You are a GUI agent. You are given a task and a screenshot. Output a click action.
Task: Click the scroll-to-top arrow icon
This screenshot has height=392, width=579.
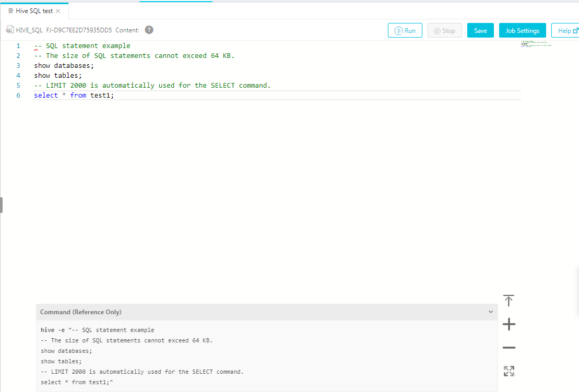pos(509,301)
